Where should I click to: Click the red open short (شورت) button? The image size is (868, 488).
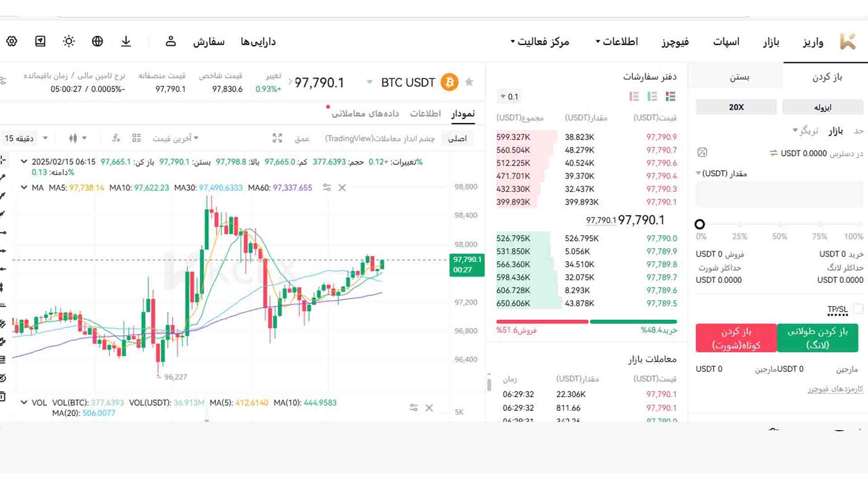736,338
